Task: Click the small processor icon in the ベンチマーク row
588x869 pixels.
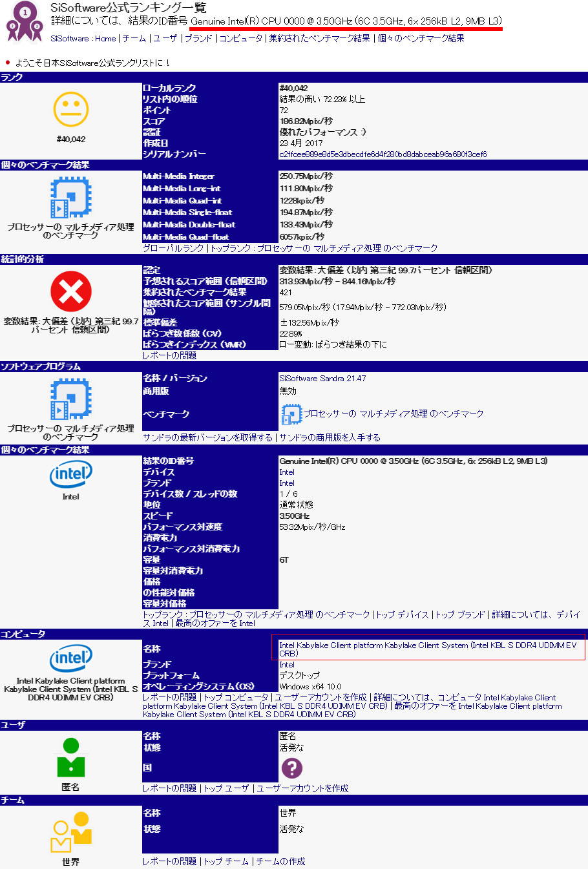Action: [x=291, y=414]
